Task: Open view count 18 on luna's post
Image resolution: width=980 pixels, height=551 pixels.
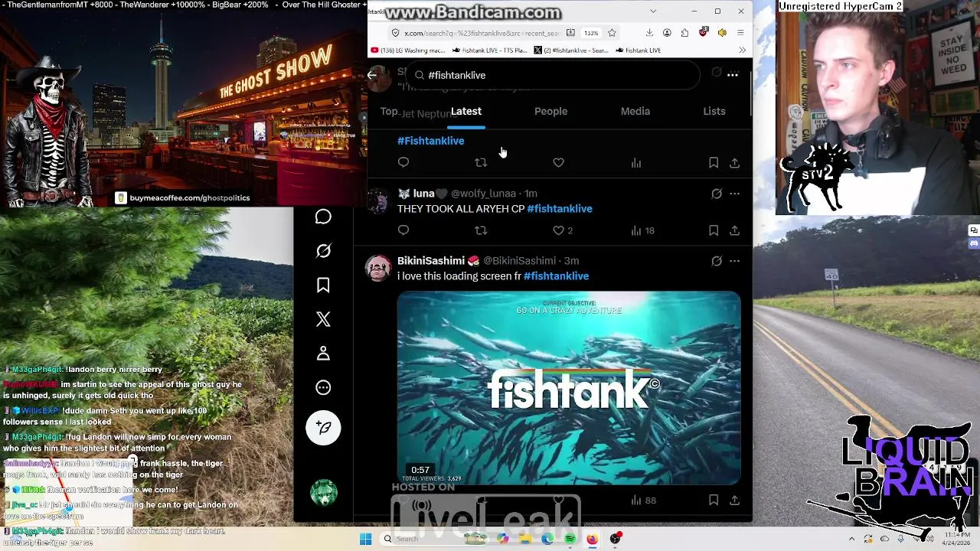Action: (642, 230)
